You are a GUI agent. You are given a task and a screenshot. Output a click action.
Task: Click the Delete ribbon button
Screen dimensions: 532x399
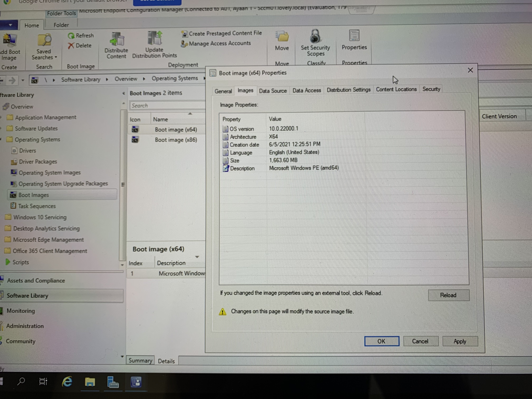(x=80, y=46)
